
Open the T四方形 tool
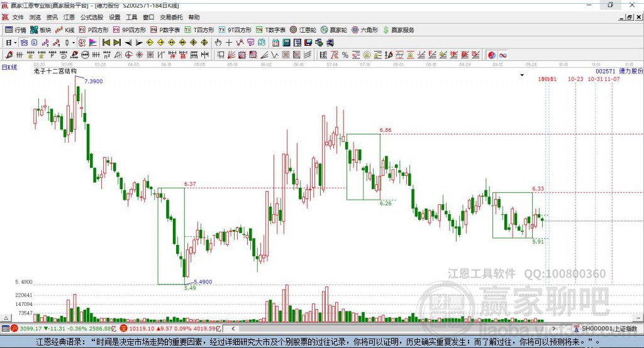click(x=199, y=30)
